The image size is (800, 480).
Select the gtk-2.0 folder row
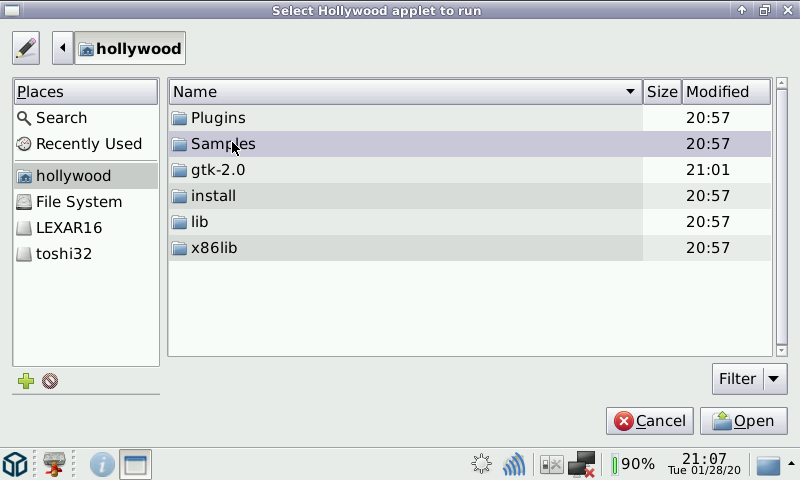tap(218, 170)
